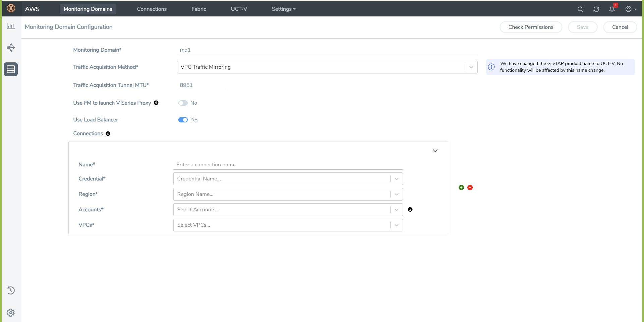The width and height of the screenshot is (644, 322).
Task: Click the Check Permissions button
Action: [x=530, y=27]
